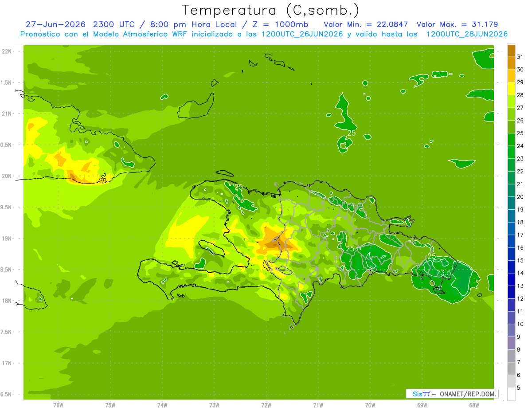Image resolution: width=532 pixels, height=411 pixels.
Task: Pick the yellow swatch between 28 and 29
Action: tap(511, 89)
